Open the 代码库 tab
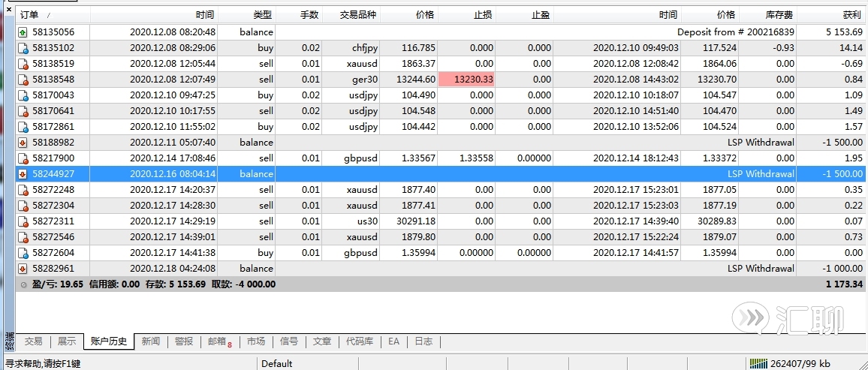Viewport: 868px width, 370px height. coord(359,341)
